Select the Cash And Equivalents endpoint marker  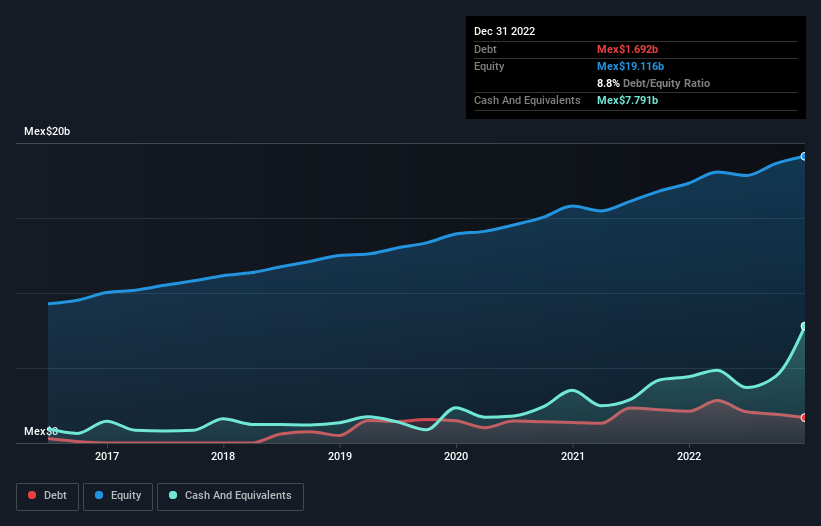coord(804,326)
